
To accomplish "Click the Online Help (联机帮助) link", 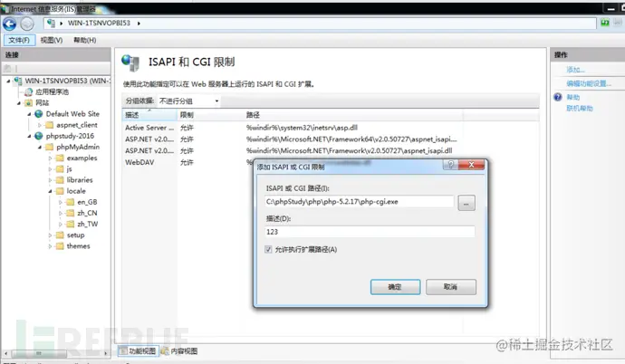I will pos(580,109).
